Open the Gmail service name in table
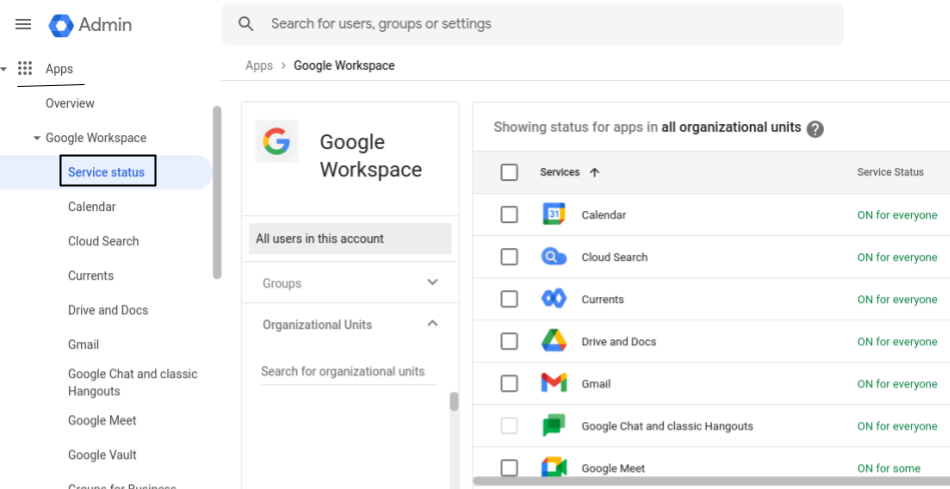The image size is (950, 489). 596,384
